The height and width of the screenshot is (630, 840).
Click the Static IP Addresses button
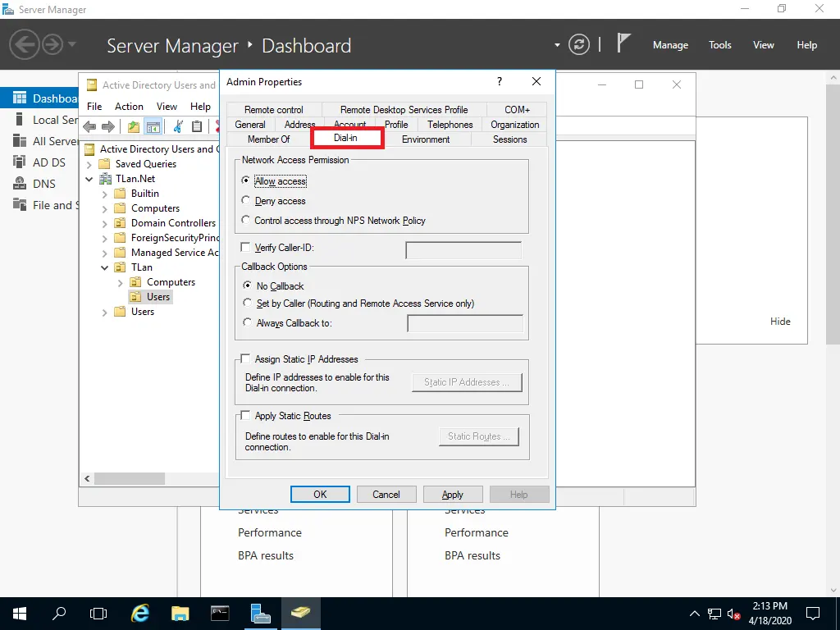467,382
